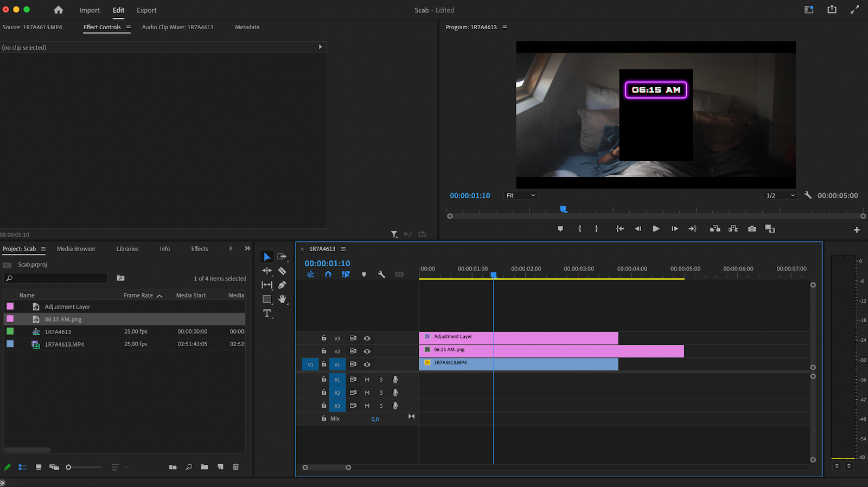Mute audio track A1
This screenshot has width=868, height=487.
coord(367,380)
